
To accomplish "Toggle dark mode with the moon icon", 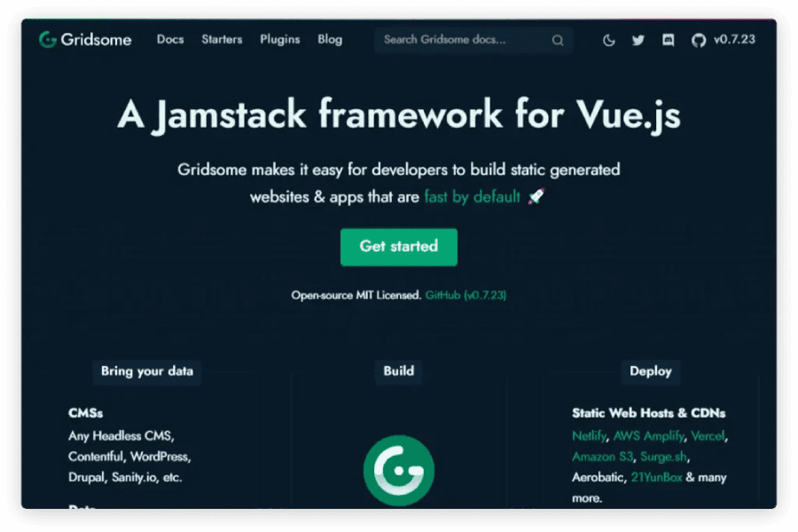I will click(608, 40).
